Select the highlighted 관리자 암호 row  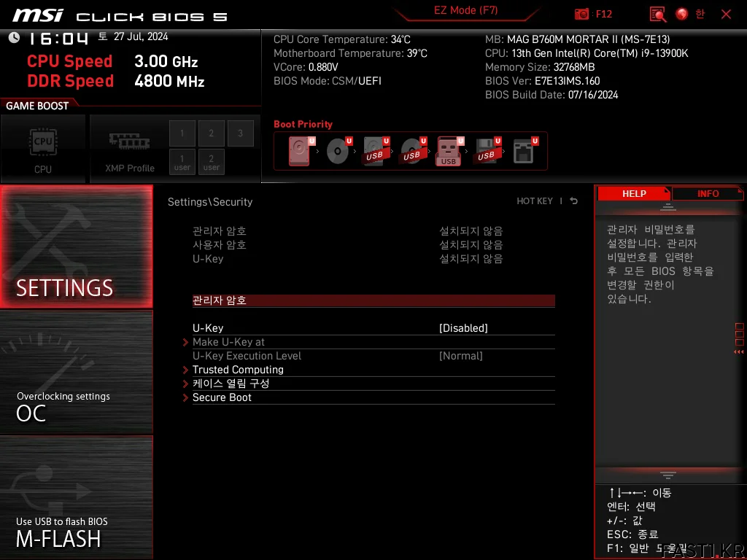(x=373, y=300)
